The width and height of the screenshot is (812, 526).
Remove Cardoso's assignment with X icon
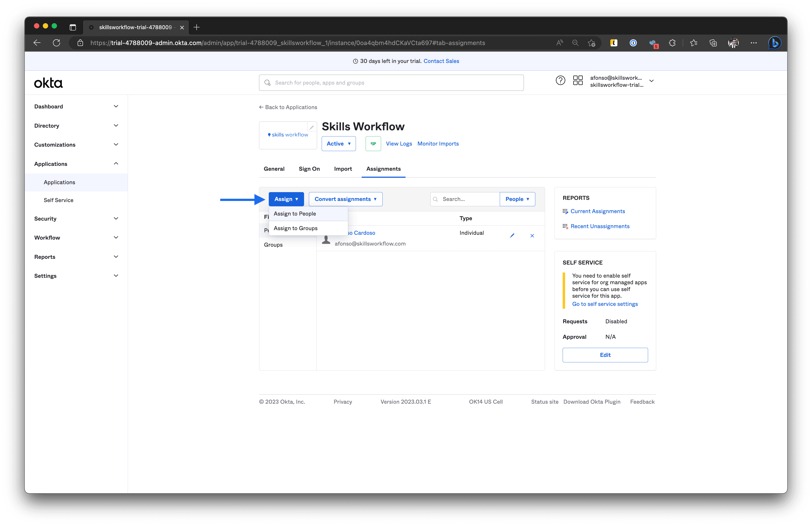[x=532, y=236]
